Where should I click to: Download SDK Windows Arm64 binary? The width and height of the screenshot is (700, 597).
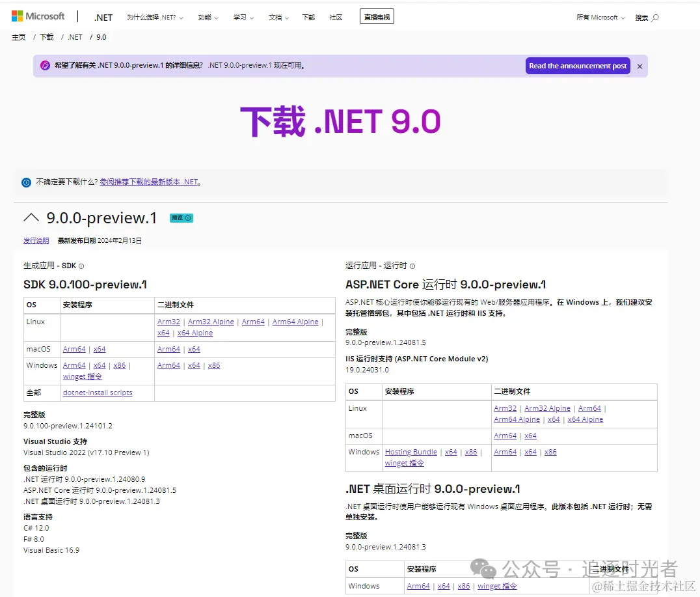168,365
